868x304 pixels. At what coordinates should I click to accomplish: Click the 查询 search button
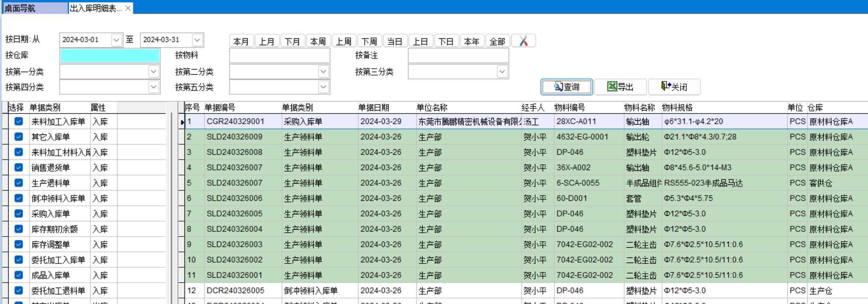[x=566, y=87]
